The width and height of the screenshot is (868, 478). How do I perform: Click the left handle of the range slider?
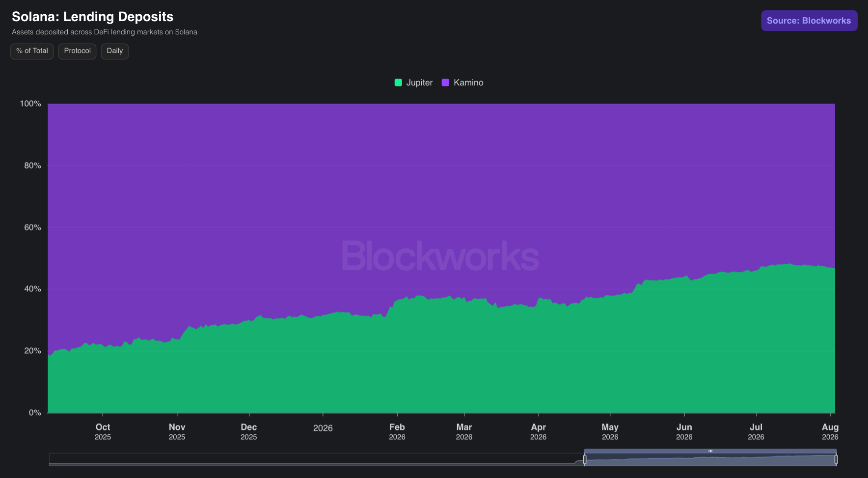585,459
